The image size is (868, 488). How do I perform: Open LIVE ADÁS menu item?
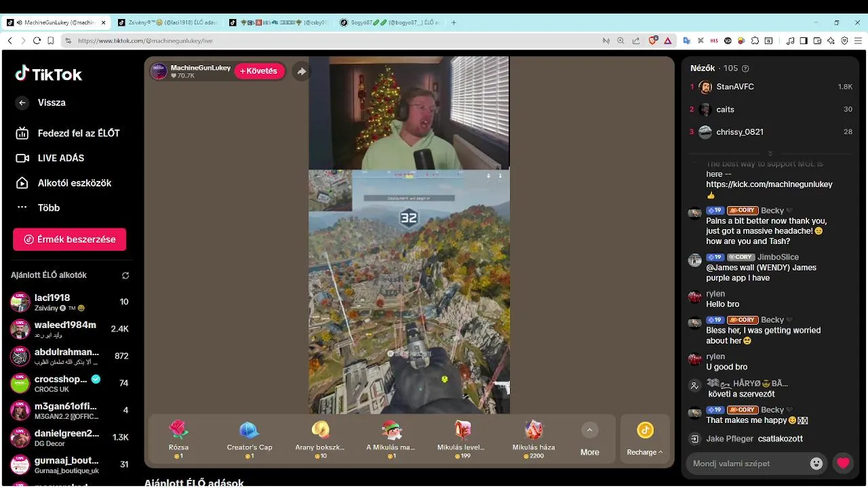[50, 158]
